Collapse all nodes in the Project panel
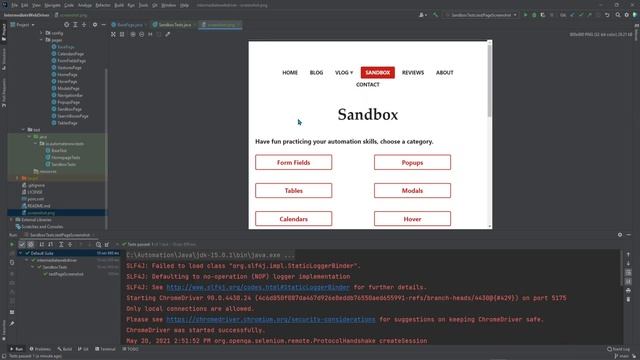 click(84, 25)
